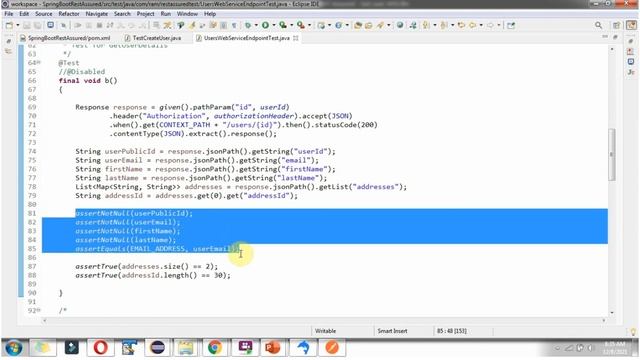Screen dimensions: 640x360
Task: Click the Open Perspective icon
Action: tap(616, 25)
